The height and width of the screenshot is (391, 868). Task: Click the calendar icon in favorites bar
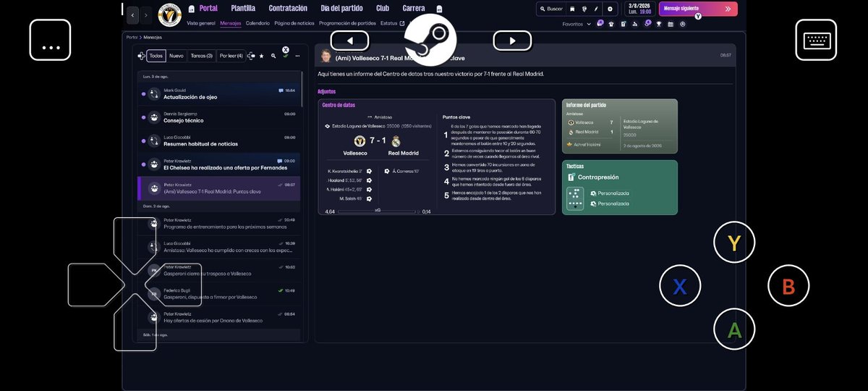671,24
